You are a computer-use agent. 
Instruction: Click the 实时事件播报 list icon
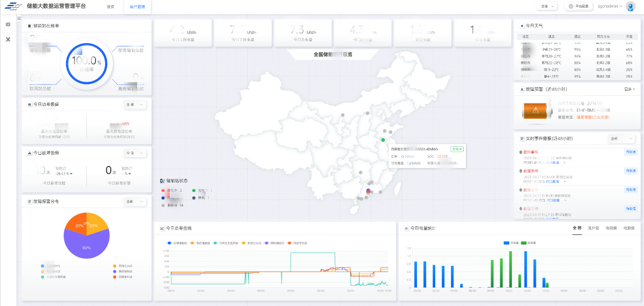[522, 139]
